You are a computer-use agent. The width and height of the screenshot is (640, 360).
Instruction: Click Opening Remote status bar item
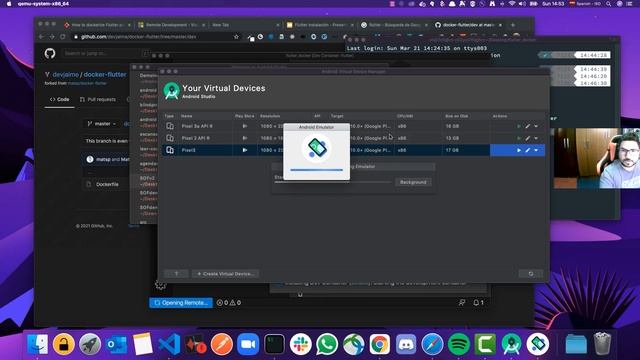(x=181, y=302)
